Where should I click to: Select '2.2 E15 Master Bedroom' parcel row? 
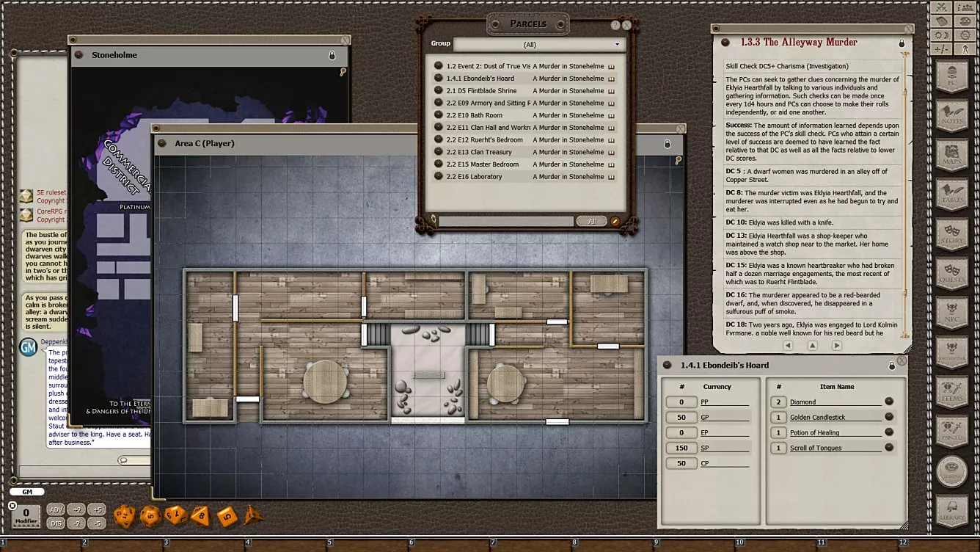[x=524, y=164]
